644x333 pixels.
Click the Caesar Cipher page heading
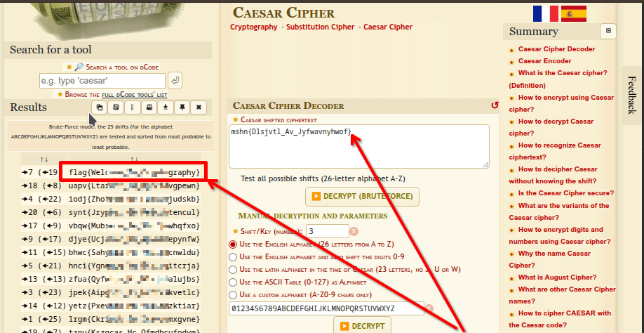tap(284, 13)
